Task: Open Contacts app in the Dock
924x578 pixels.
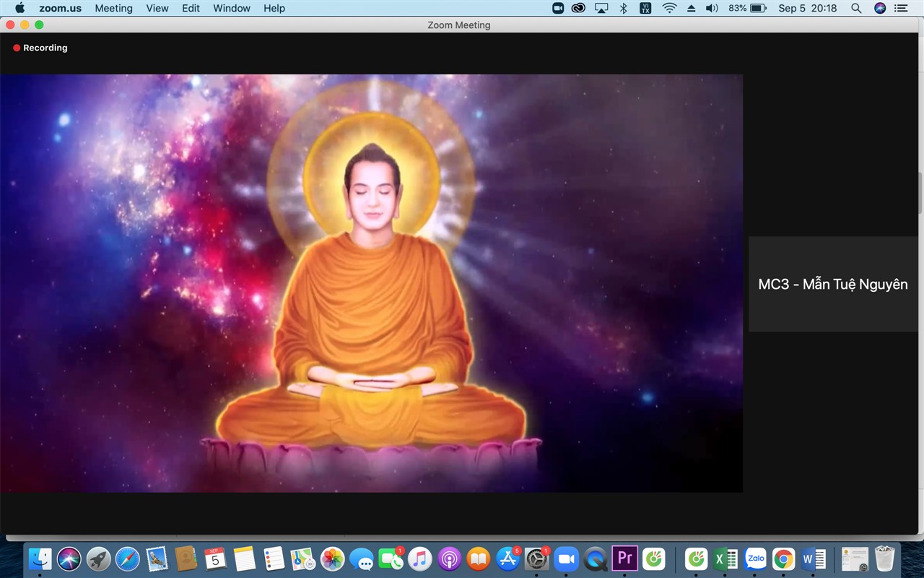Action: pos(186,558)
